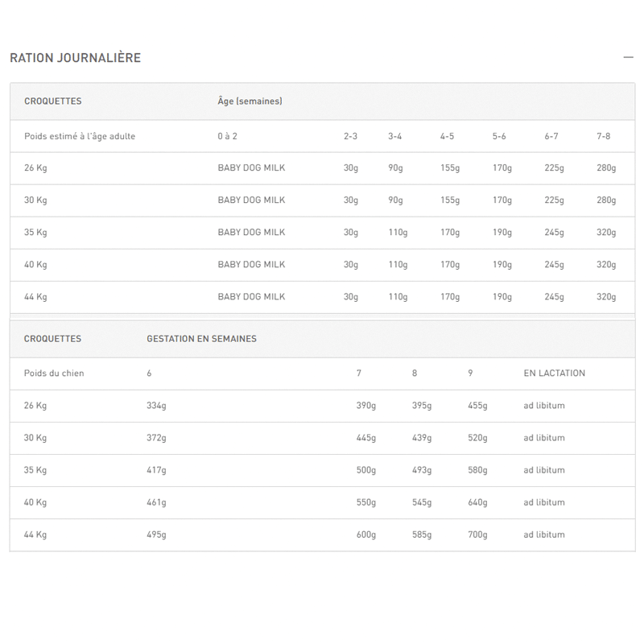644x644 pixels.
Task: Click the Âge (semaines) column header
Action: (250, 101)
